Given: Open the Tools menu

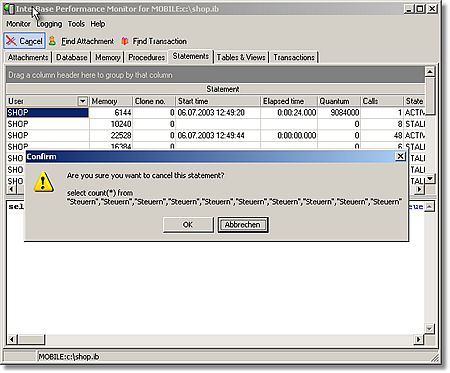Looking at the screenshot, I should (76, 24).
